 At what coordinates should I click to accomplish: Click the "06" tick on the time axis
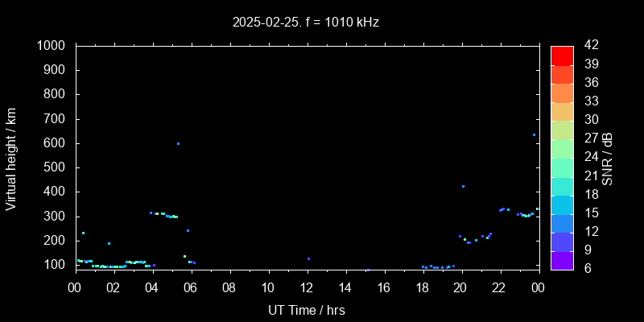(191, 288)
